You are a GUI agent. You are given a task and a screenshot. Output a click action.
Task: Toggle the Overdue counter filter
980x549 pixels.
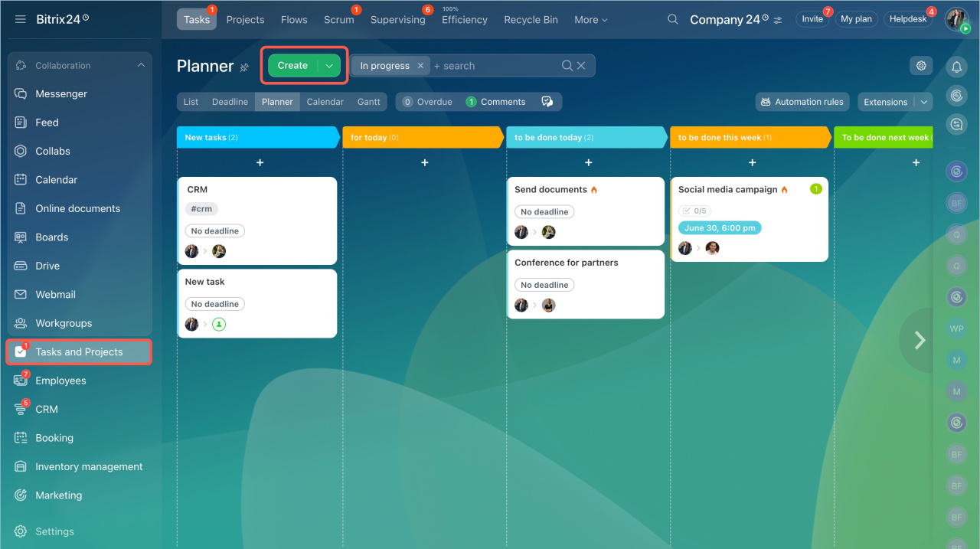[427, 102]
